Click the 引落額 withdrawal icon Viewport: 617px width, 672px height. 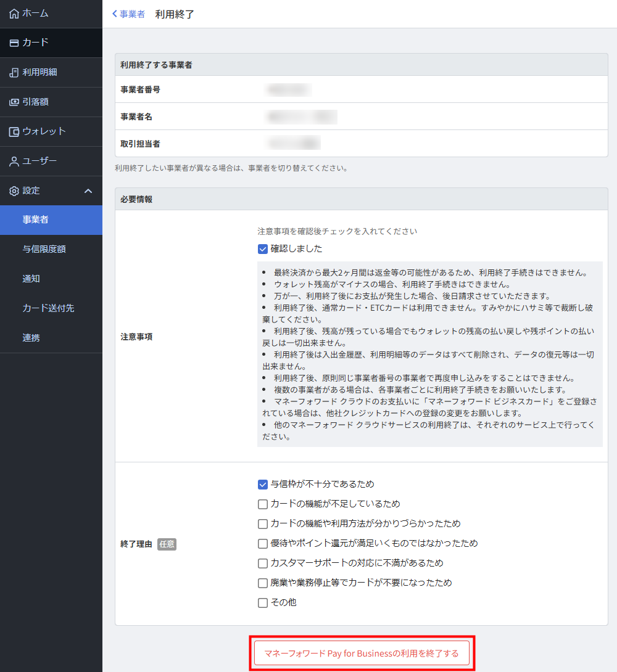pos(14,102)
